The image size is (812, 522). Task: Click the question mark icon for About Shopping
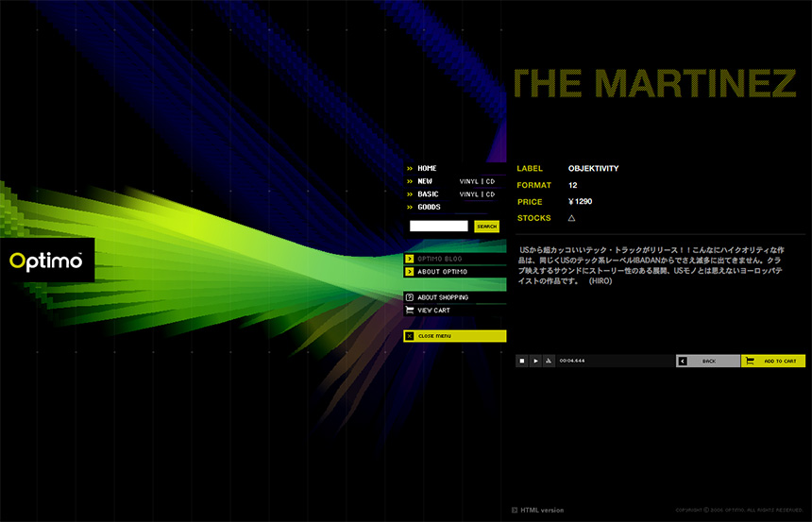409,297
